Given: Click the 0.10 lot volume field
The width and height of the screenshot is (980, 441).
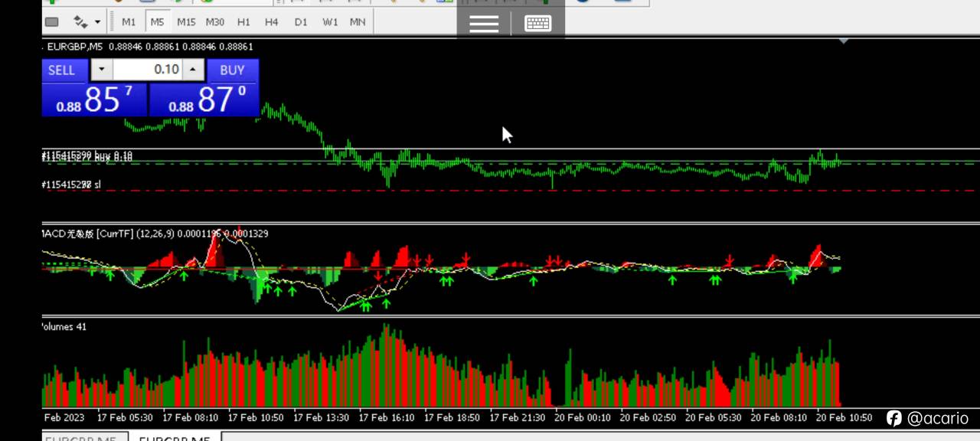Looking at the screenshot, I should point(147,70).
